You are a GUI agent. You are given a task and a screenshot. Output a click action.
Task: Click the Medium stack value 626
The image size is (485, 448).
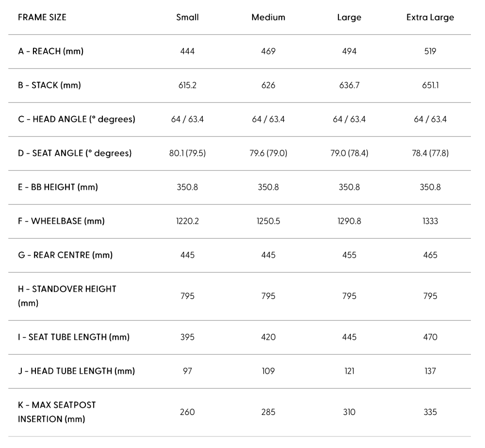click(x=268, y=85)
